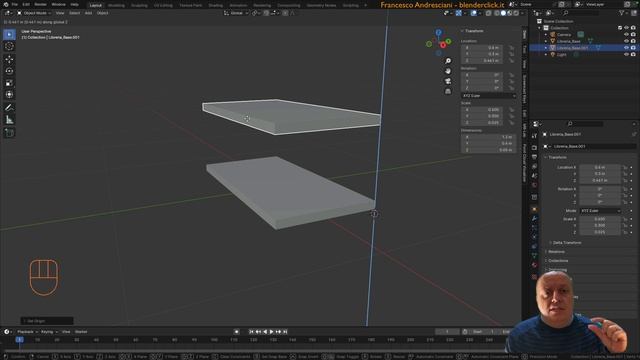
Task: Open the Modifiers wrench properties tab
Action: tap(534, 218)
